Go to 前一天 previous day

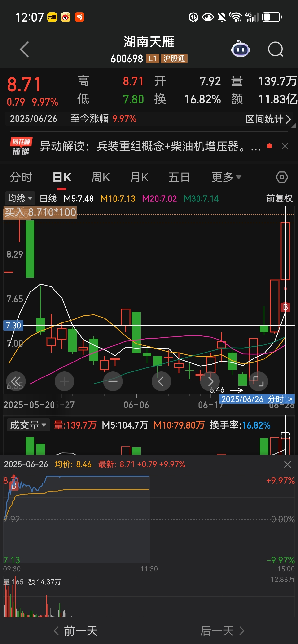pos(76,631)
